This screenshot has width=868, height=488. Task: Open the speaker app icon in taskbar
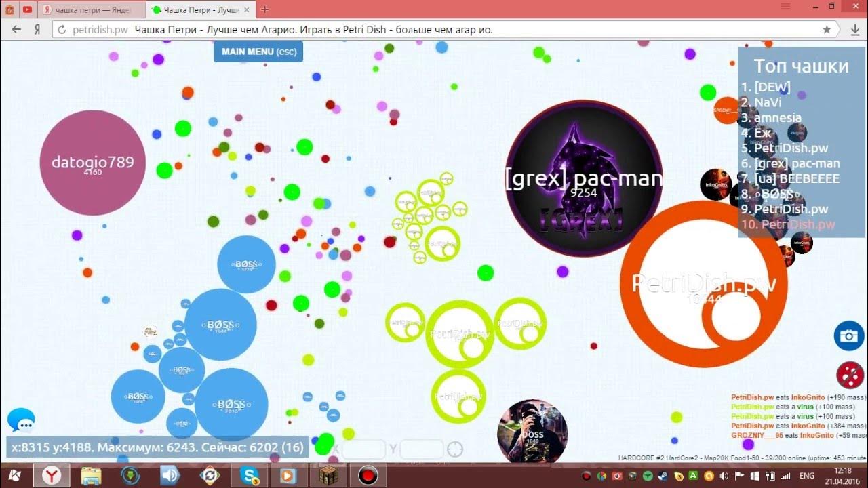coord(170,476)
